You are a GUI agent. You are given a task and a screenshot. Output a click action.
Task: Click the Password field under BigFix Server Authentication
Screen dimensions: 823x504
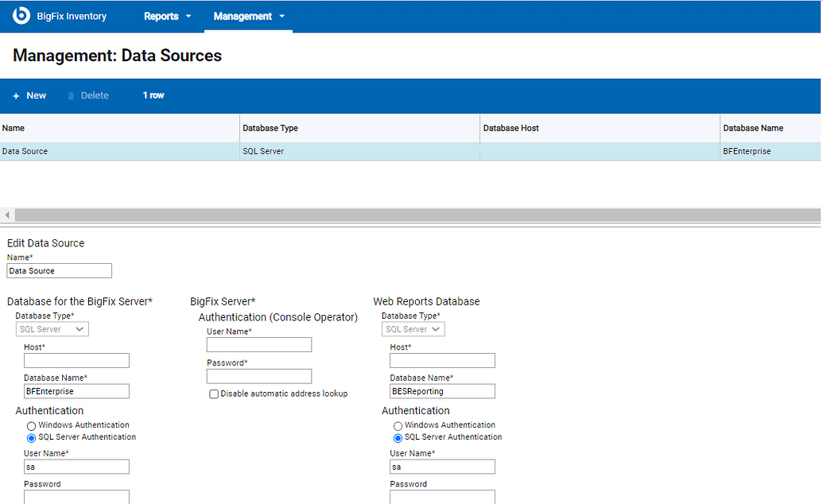tap(258, 375)
